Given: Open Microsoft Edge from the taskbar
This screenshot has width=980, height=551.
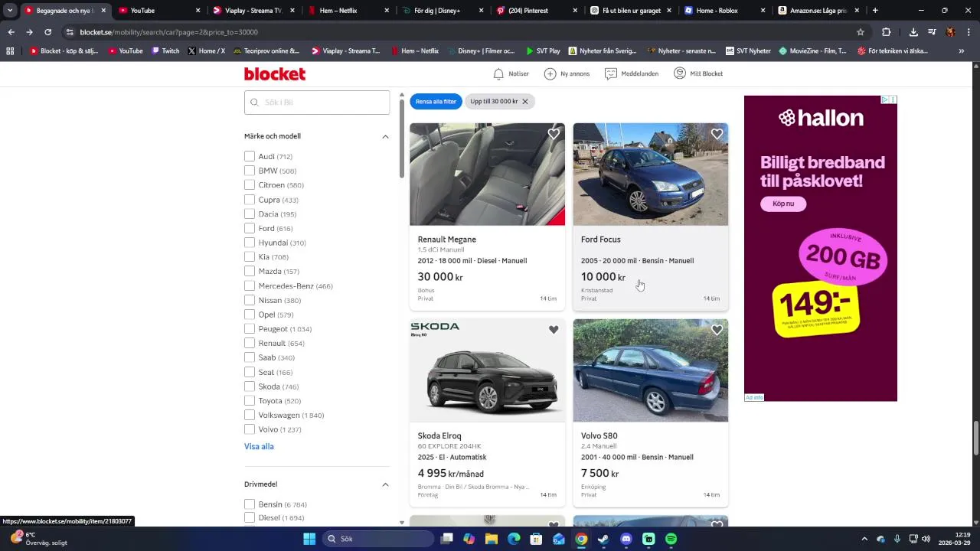Looking at the screenshot, I should point(514,539).
